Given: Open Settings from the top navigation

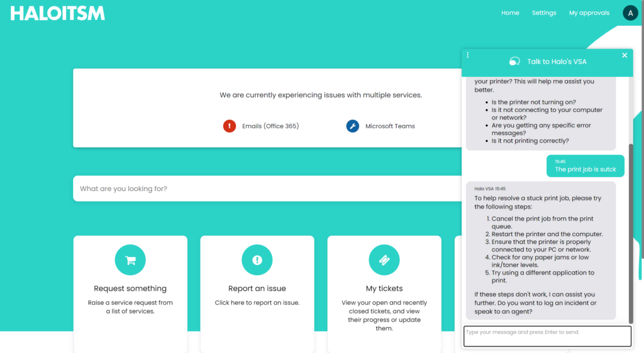Looking at the screenshot, I should [x=544, y=13].
